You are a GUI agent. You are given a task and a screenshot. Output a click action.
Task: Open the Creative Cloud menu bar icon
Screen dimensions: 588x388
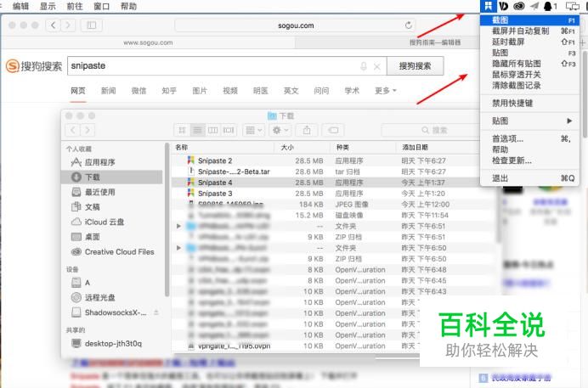click(x=519, y=6)
